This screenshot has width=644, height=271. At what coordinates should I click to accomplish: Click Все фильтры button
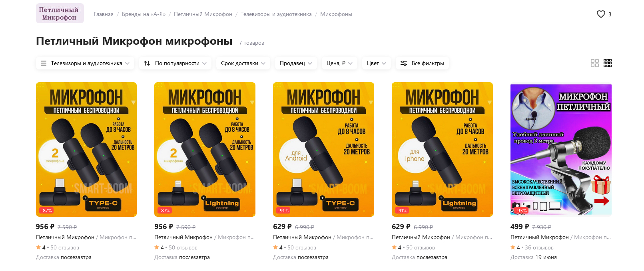pyautogui.click(x=423, y=63)
